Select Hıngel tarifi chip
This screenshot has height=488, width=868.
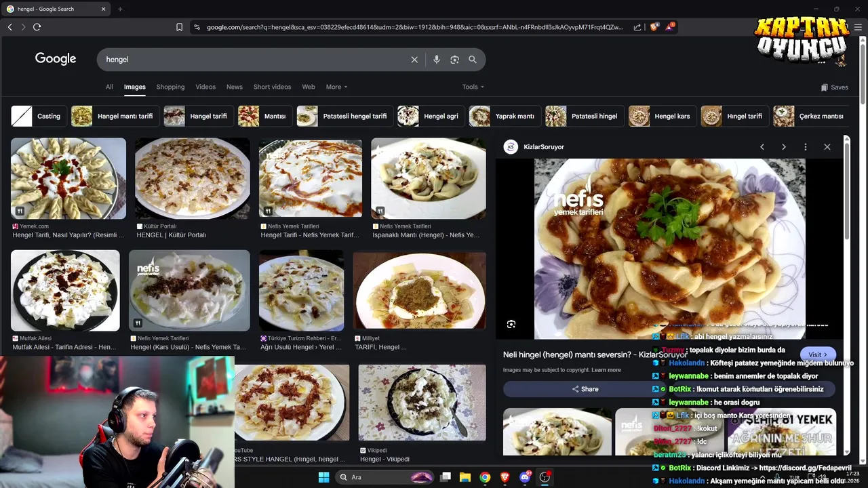[734, 116]
